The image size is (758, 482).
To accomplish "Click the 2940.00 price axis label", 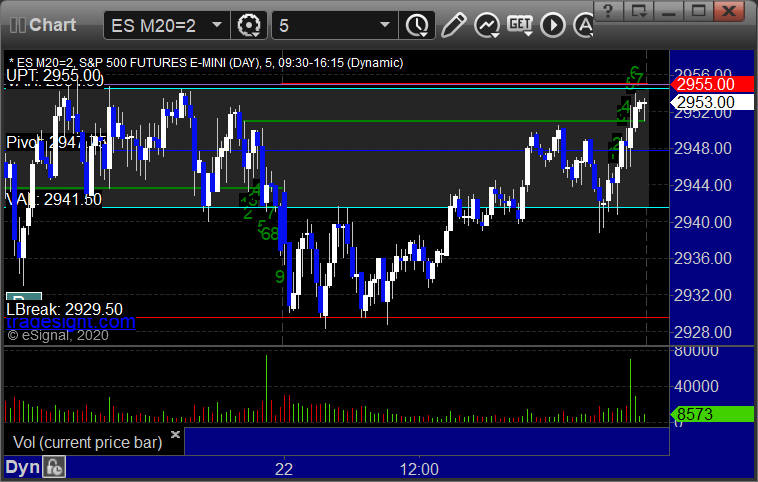I will click(702, 222).
